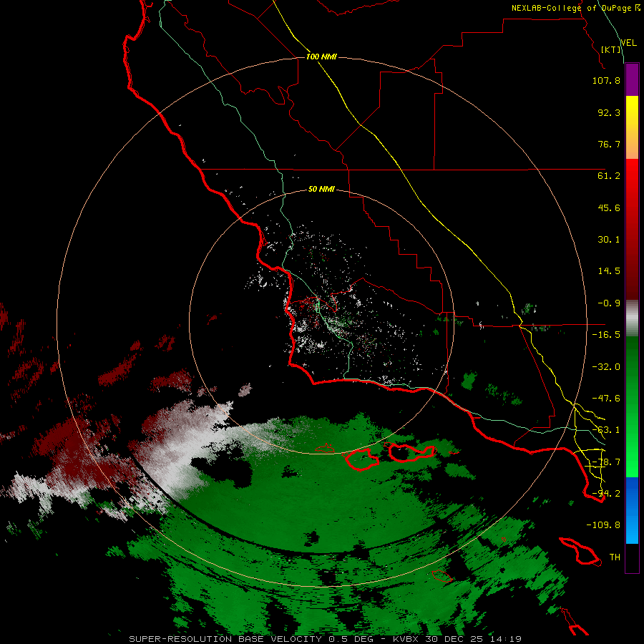Click the "50 NMI" range ring label
The image size is (644, 644).
pos(321,189)
